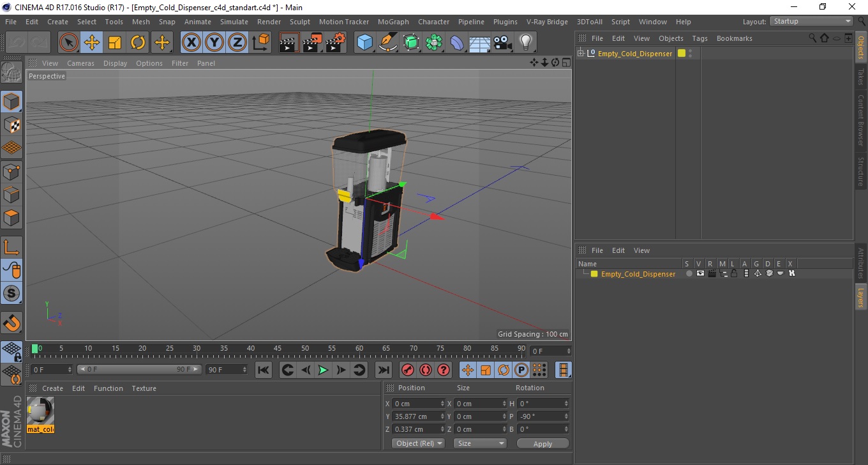The image size is (868, 465).
Task: Activate the Scale tool
Action: (115, 43)
